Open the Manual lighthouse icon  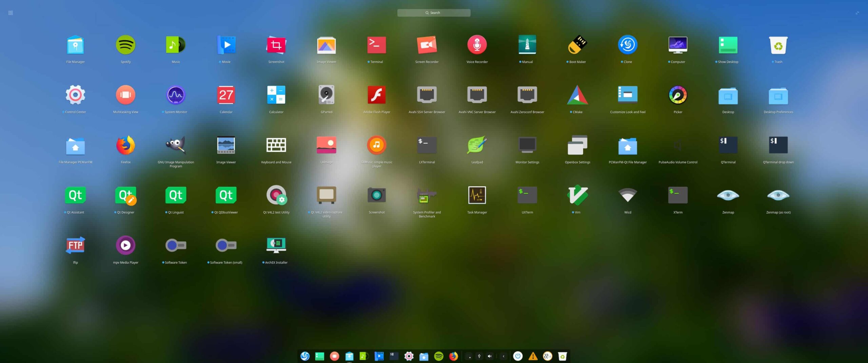[527, 45]
